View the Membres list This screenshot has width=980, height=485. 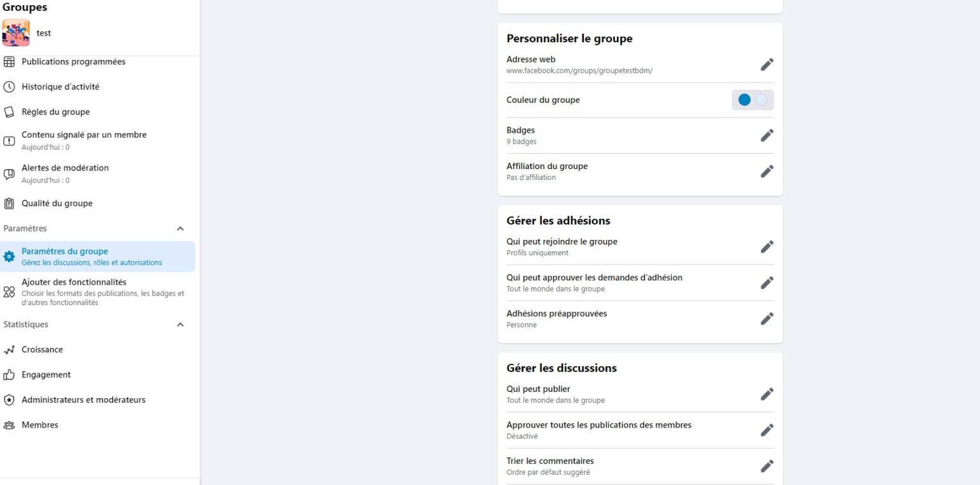coord(40,424)
